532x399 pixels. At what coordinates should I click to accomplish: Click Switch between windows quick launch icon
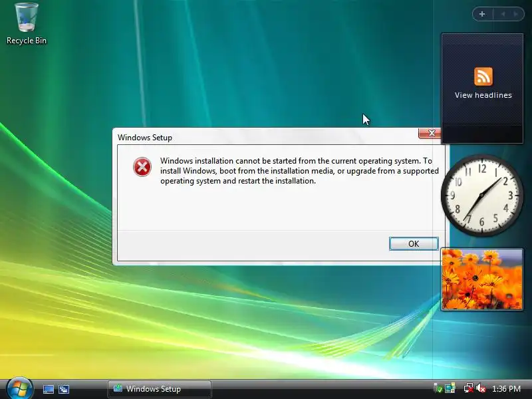pyautogui.click(x=63, y=389)
